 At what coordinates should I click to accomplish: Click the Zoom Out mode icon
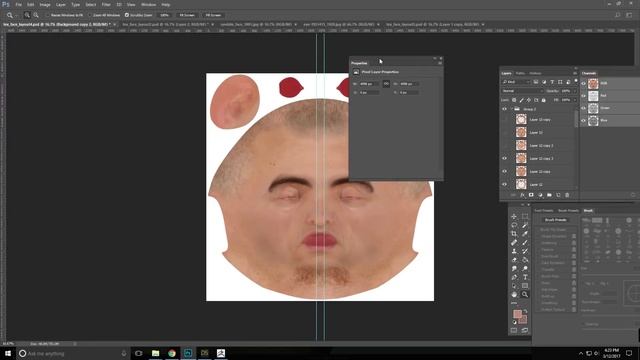(x=36, y=15)
